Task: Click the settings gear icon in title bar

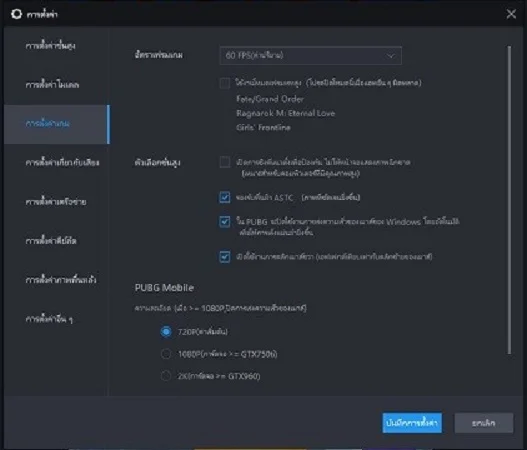Action: pos(16,14)
